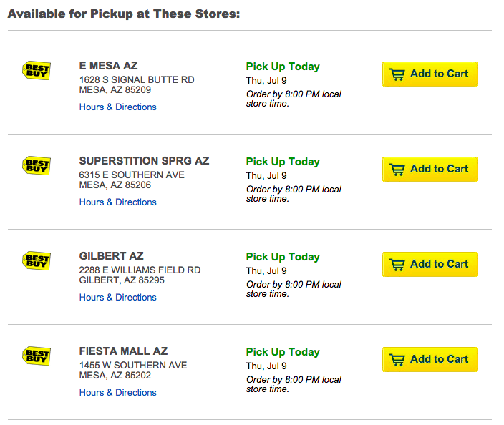Click the cart icon in SUPERSTITION SPRG's Add to Cart
Screen dimensions: 504x425
397,170
